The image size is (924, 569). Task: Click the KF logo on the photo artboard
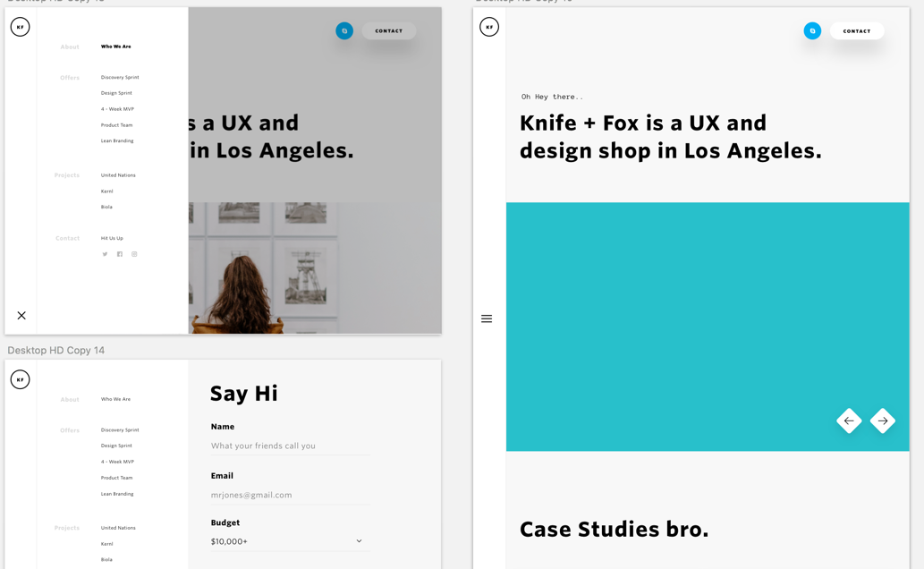click(x=20, y=27)
